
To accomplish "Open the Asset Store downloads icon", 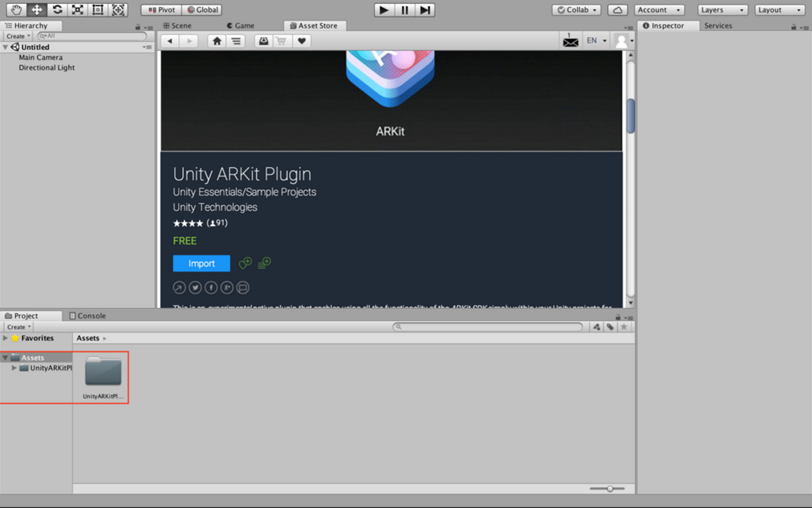I will (263, 41).
